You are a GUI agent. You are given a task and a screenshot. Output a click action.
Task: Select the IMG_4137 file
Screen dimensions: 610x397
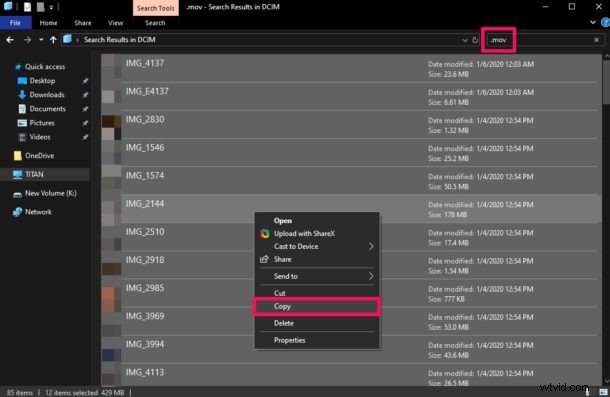coord(349,68)
